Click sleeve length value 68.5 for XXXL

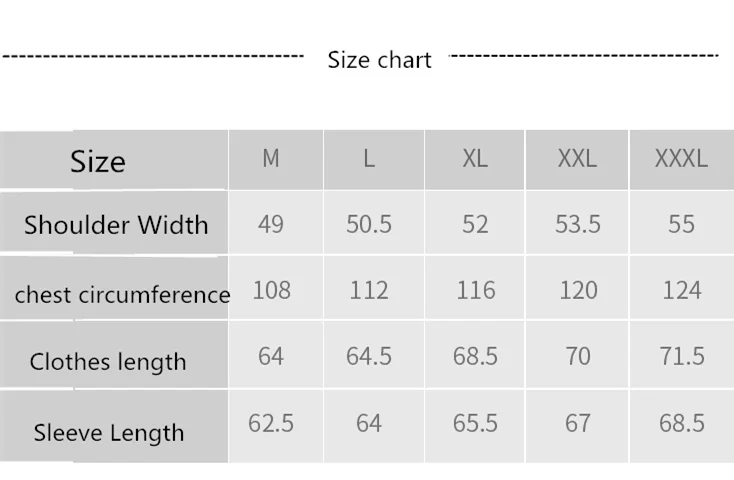coord(682,423)
